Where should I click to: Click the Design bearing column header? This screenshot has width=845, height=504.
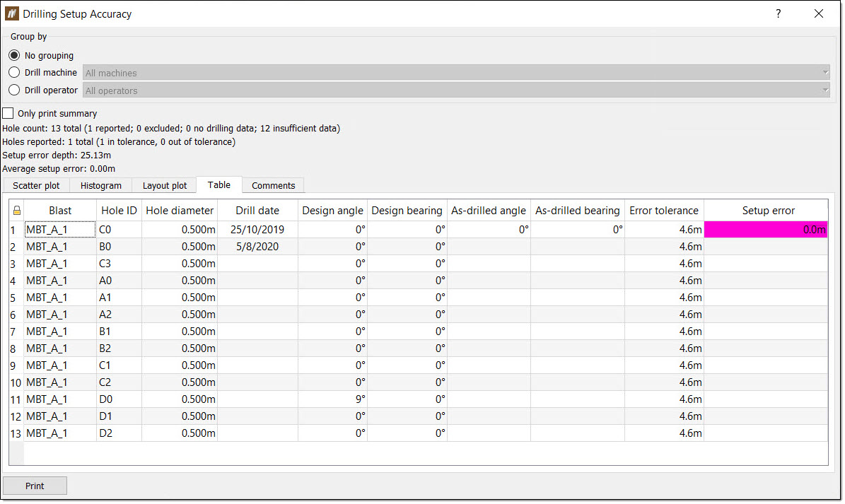coord(407,211)
